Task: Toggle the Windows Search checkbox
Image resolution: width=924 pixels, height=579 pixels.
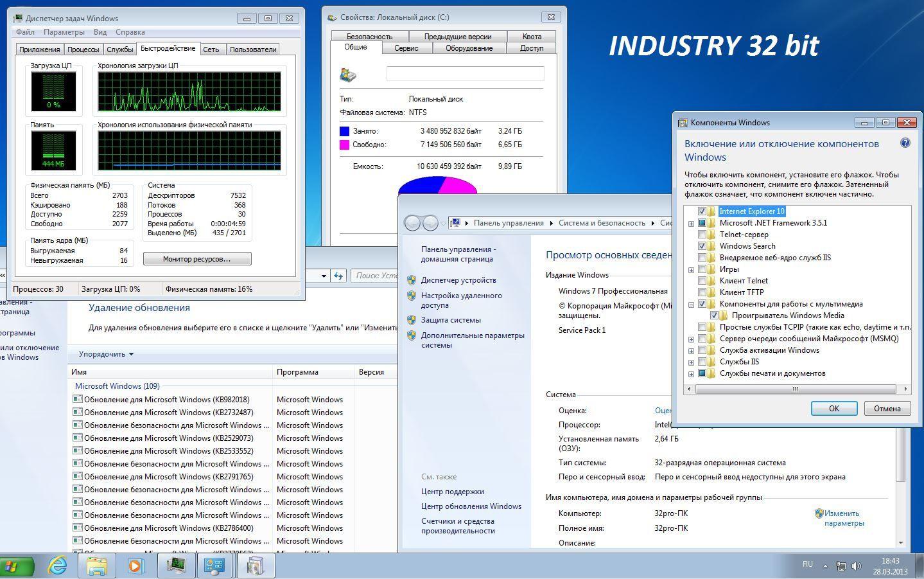Action: 702,246
